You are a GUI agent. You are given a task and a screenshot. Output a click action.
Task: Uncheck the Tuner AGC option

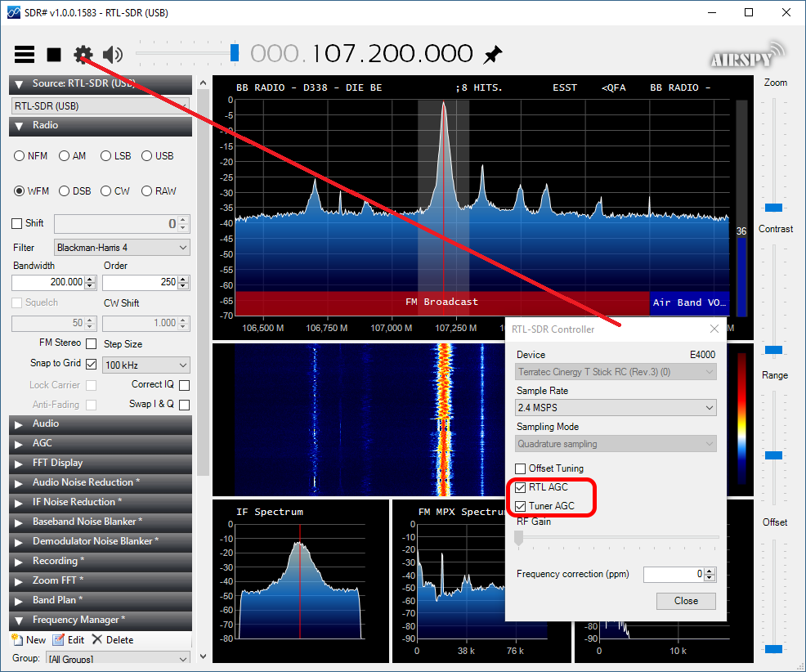tap(520, 506)
